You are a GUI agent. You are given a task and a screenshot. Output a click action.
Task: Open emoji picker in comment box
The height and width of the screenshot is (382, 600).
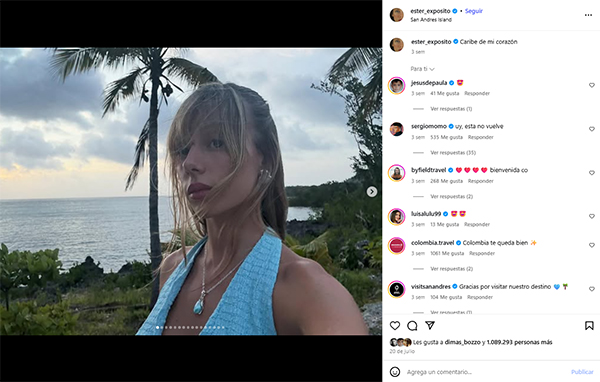[395, 372]
